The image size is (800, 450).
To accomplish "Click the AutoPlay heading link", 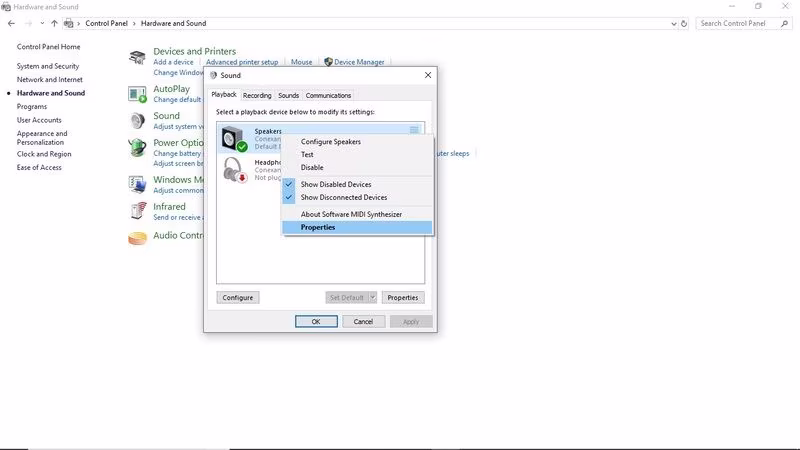I will point(171,89).
